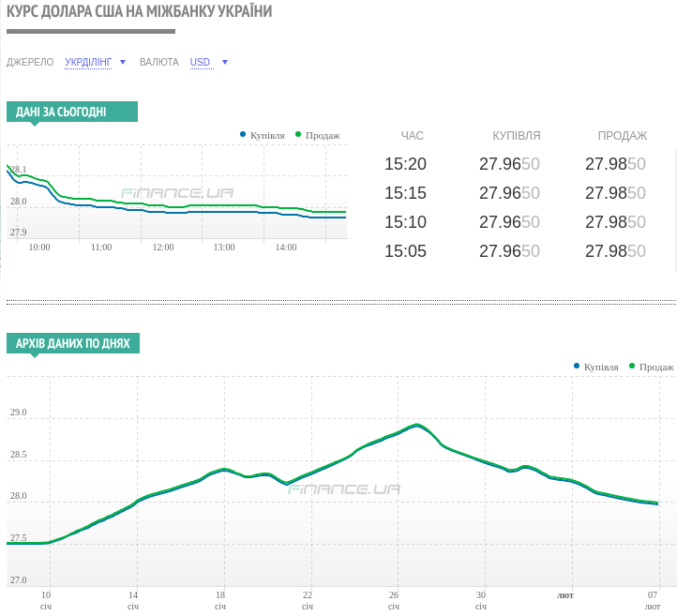Select the АРХІВ ДАНИХ ПО ДНЯХ header
Screen dimensions: 677x616
73,344
